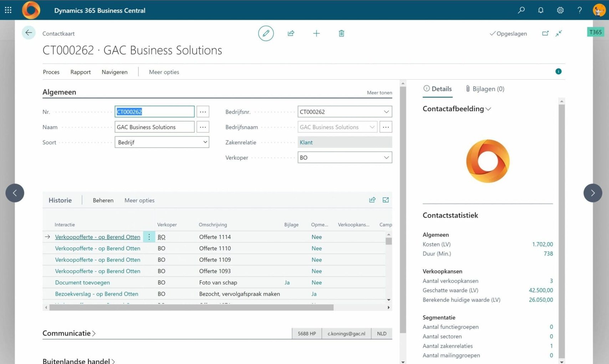The image size is (609, 364).
Task: Open the Rapport menu
Action: tap(81, 72)
